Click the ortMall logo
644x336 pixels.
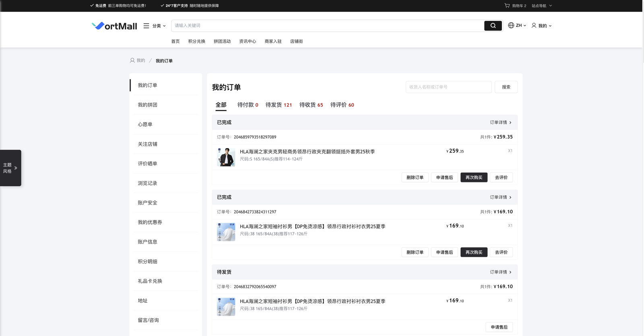[x=114, y=26]
